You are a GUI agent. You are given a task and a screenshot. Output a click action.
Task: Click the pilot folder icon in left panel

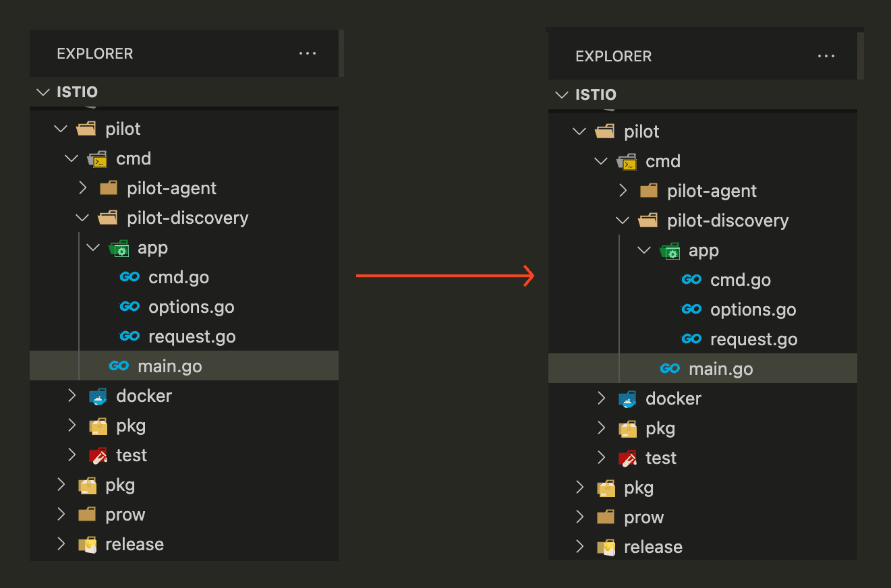[86, 129]
